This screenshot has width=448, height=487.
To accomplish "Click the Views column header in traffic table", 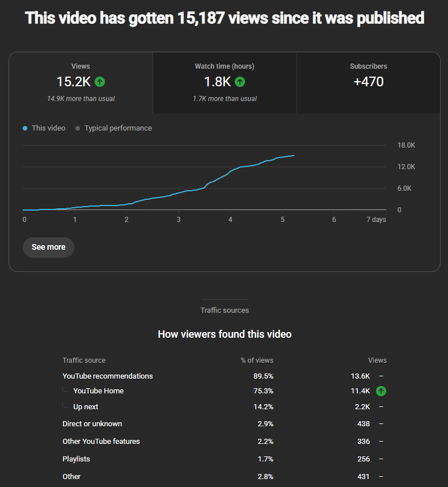I will coord(377,360).
